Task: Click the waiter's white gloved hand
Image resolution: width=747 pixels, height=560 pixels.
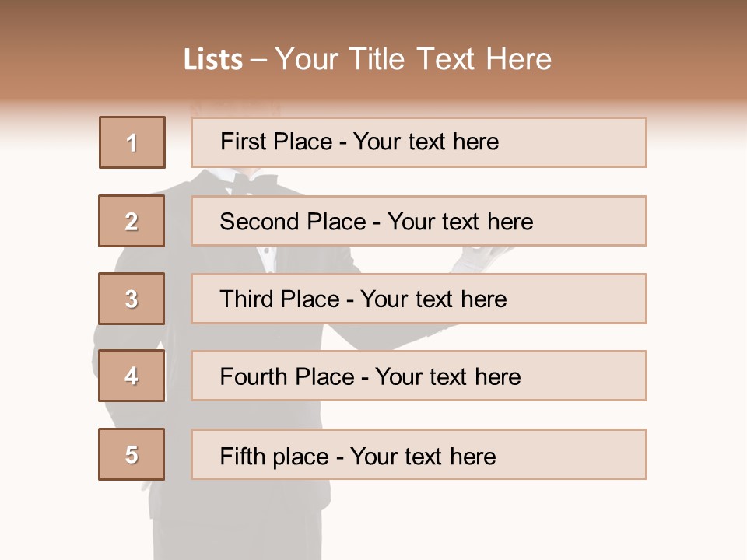Action: click(479, 258)
